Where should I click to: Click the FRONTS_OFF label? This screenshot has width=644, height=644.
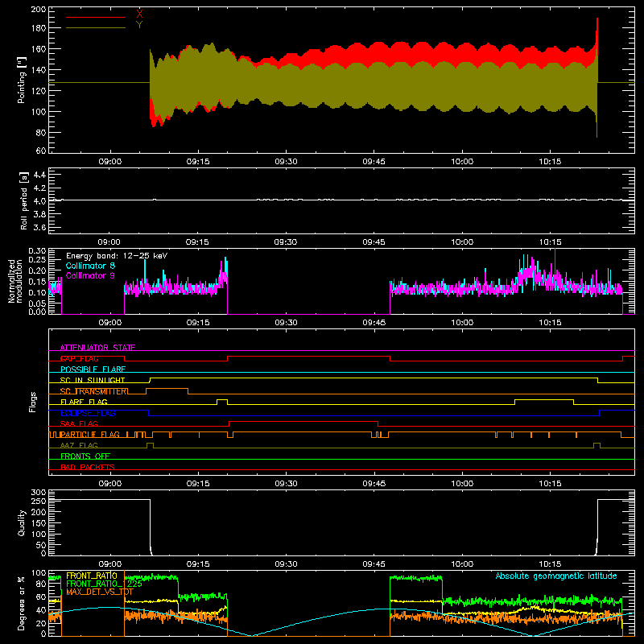click(x=85, y=456)
